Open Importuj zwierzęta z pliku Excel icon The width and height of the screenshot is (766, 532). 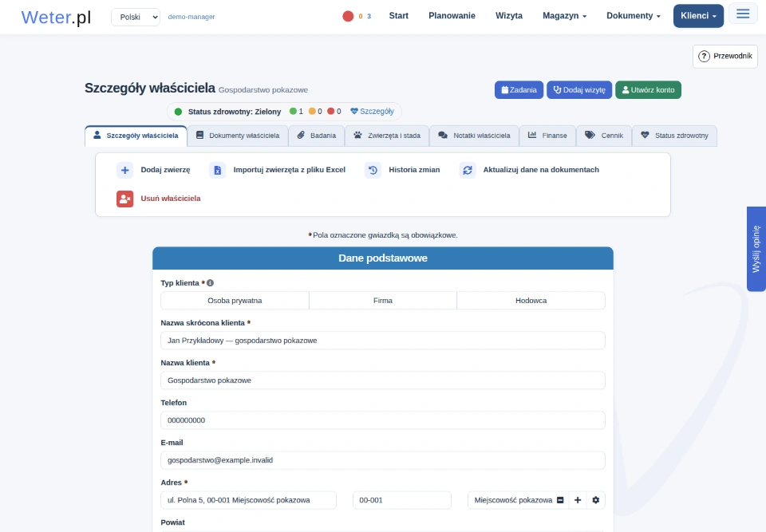[217, 170]
